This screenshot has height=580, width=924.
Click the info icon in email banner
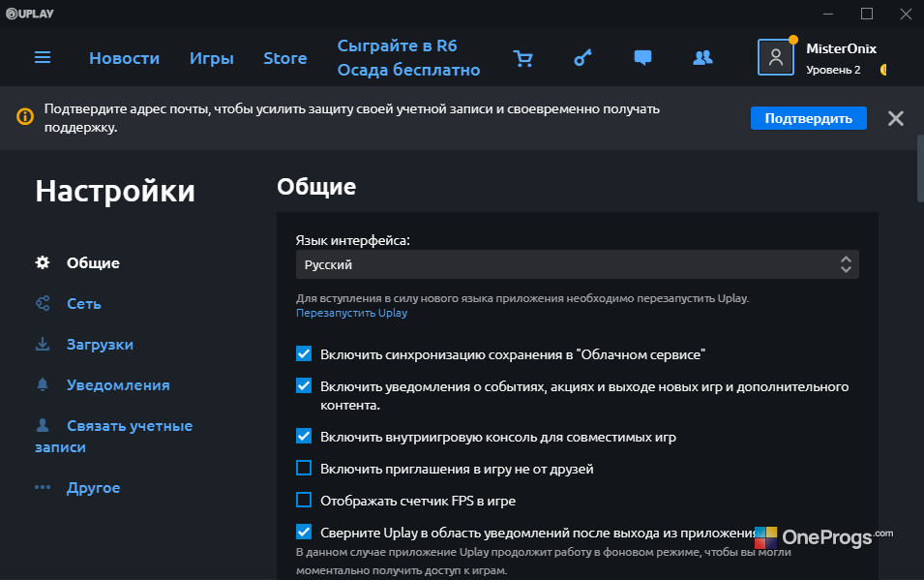pyautogui.click(x=25, y=116)
